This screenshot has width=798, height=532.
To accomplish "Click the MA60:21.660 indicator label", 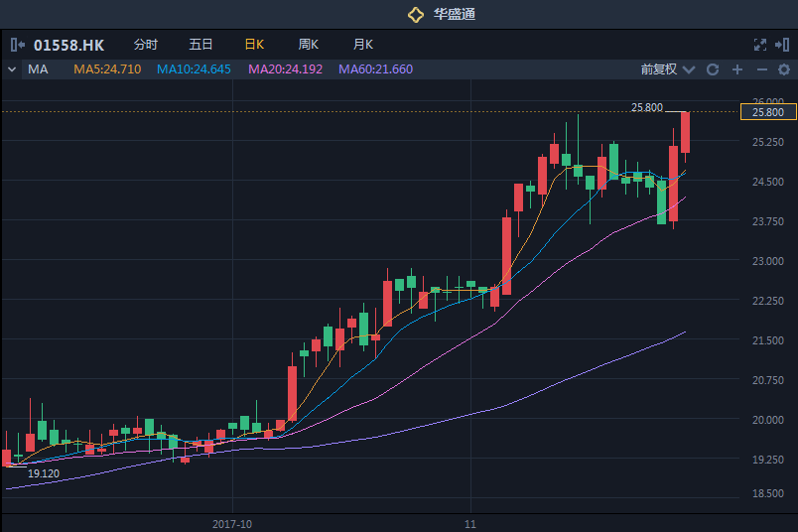I will point(375,69).
